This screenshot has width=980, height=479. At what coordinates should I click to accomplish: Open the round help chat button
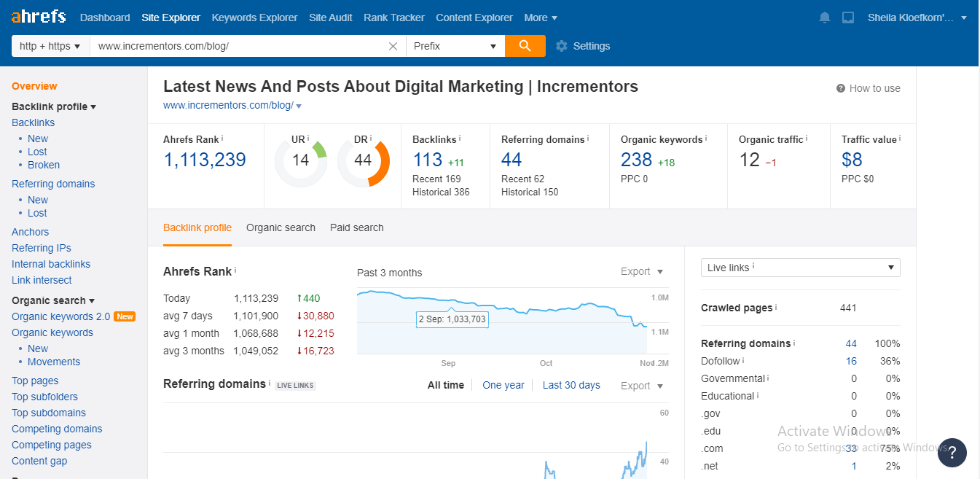[952, 452]
